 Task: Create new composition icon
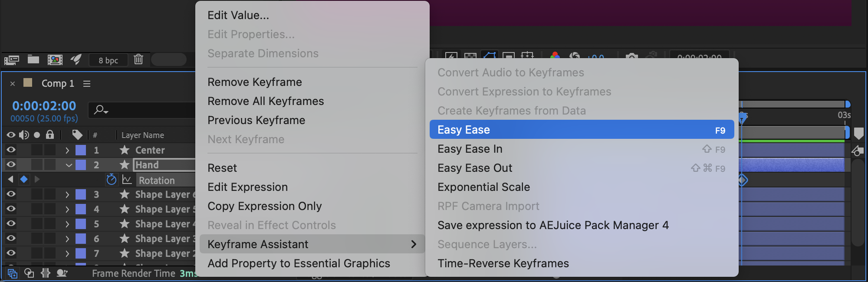(x=55, y=59)
